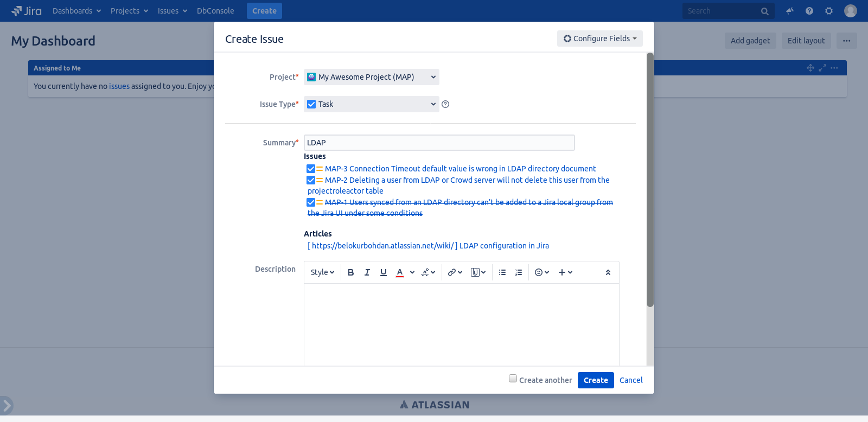868x422 pixels.
Task: Open the Style dropdown in editor
Action: [x=322, y=272]
